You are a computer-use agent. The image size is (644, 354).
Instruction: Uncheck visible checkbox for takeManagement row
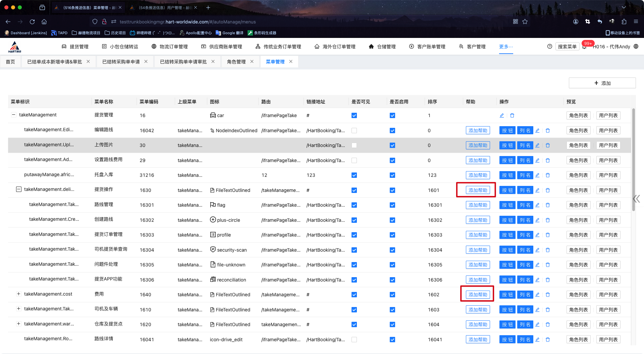[354, 115]
